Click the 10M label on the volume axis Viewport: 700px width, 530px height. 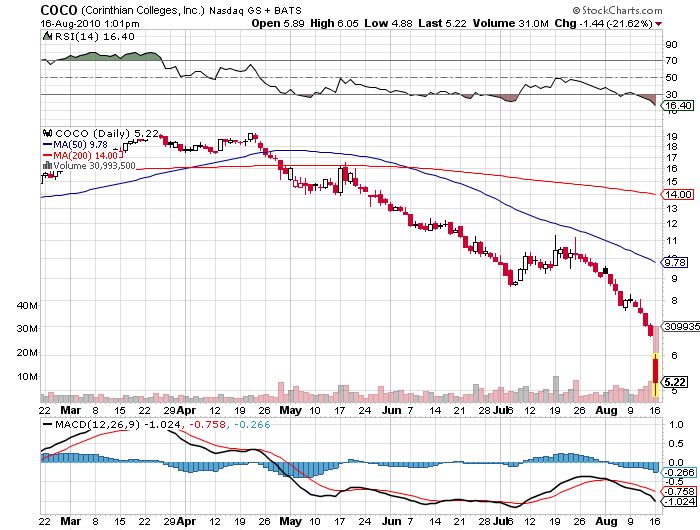(x=27, y=376)
